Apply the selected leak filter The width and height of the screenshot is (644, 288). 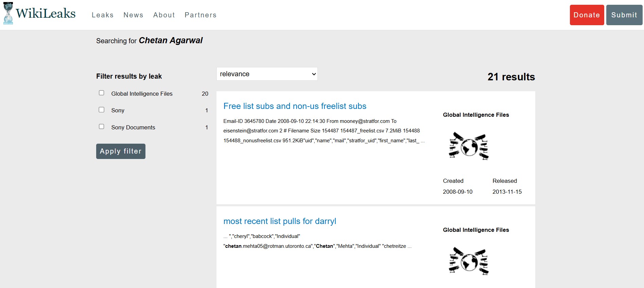[121, 151]
